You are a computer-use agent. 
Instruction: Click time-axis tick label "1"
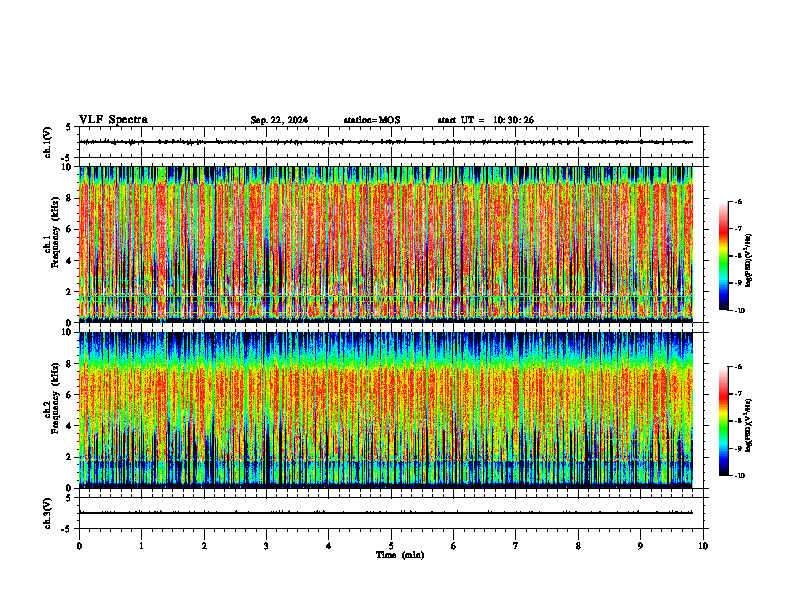pos(141,546)
